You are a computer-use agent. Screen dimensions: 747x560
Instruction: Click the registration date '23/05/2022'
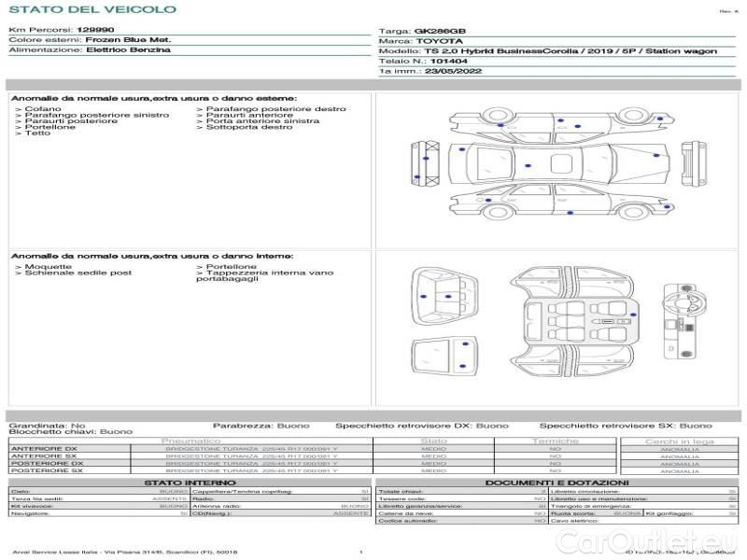(453, 71)
